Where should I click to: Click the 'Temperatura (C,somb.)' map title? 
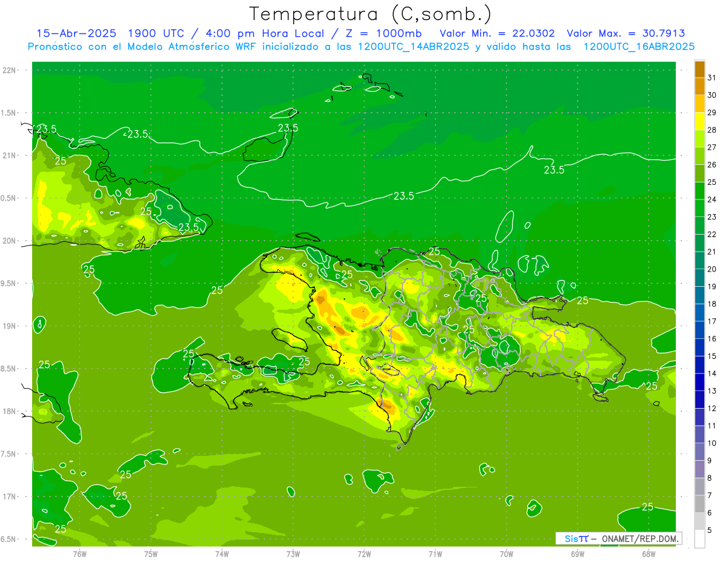pyautogui.click(x=371, y=14)
